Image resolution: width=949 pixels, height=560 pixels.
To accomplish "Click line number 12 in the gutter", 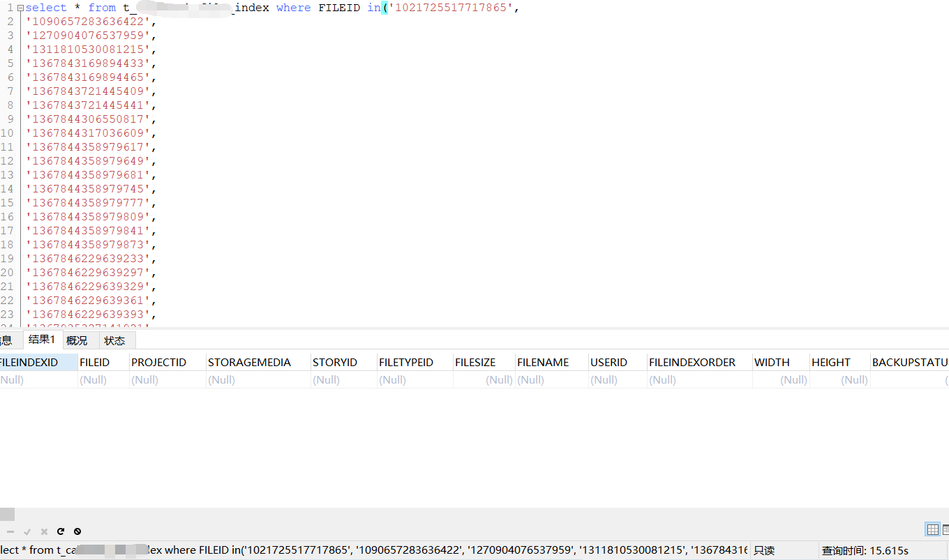I will click(7, 161).
